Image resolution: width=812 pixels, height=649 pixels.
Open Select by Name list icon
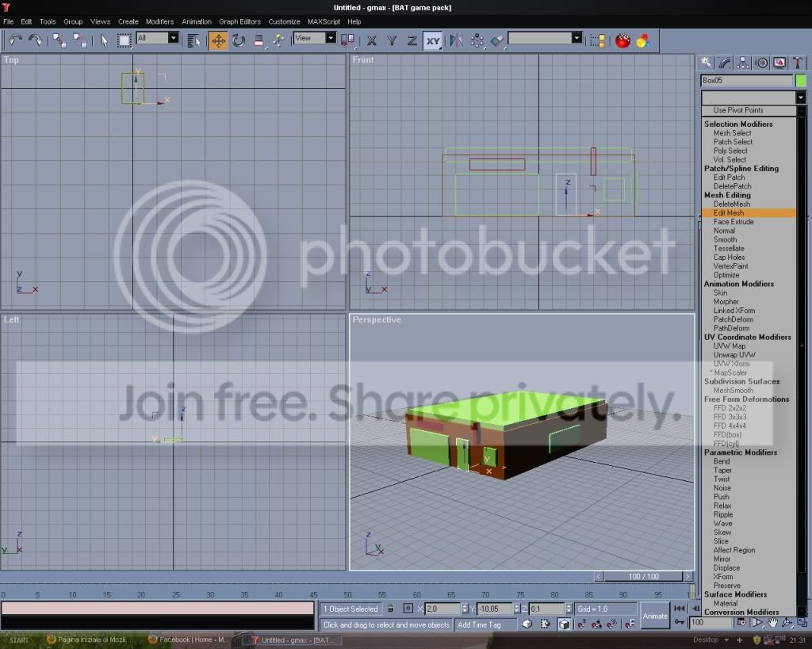(193, 40)
